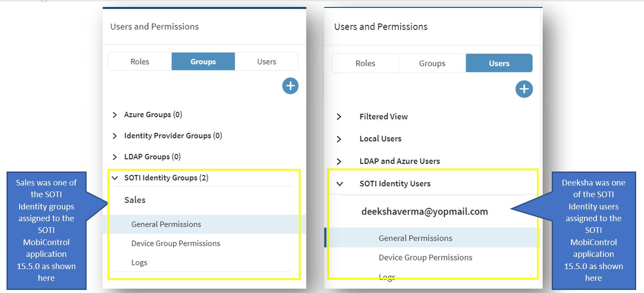This screenshot has height=293, width=644.
Task: Switch to Roles tab in left panel
Action: click(140, 62)
